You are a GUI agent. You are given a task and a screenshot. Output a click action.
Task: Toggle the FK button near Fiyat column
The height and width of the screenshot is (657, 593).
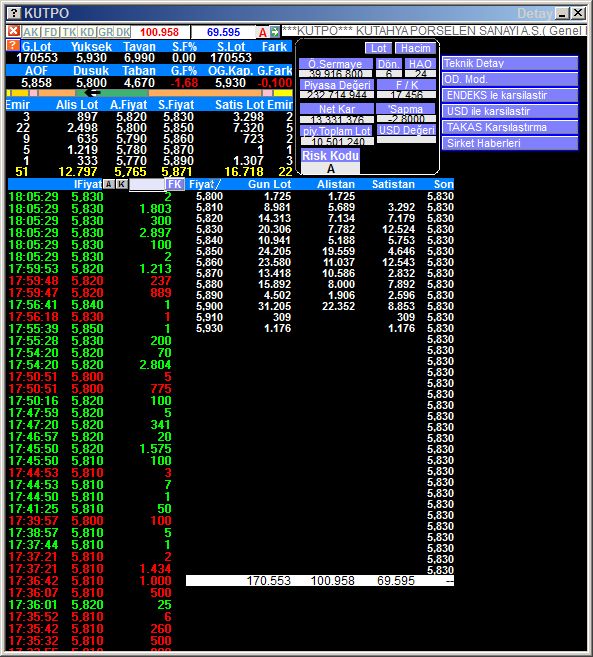point(174,184)
